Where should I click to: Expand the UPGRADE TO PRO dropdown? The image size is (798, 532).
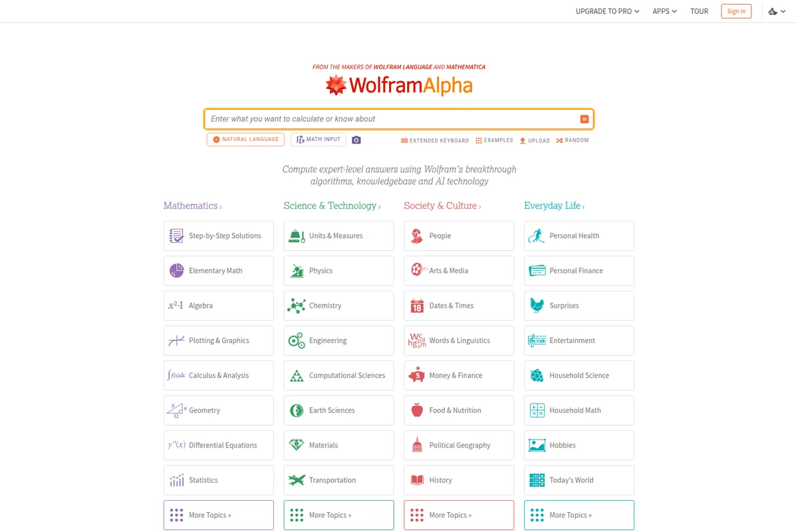[x=606, y=11]
